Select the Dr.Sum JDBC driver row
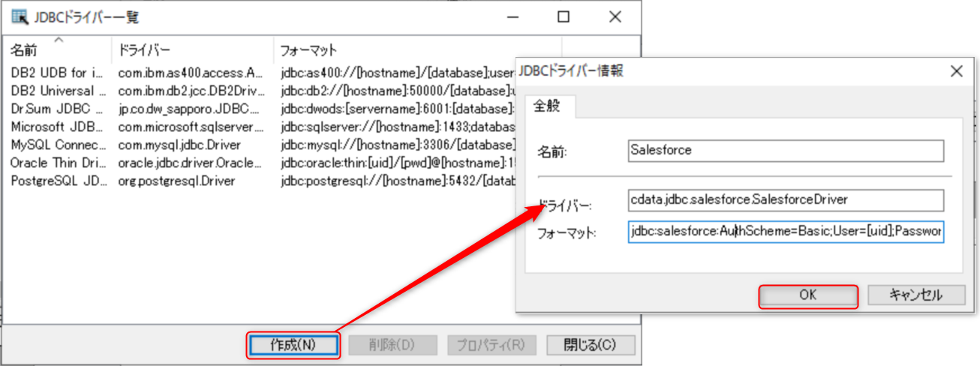 pos(57,109)
